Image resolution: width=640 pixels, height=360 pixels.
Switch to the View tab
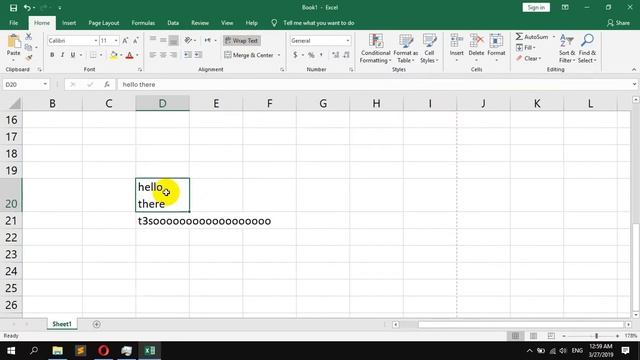227,23
